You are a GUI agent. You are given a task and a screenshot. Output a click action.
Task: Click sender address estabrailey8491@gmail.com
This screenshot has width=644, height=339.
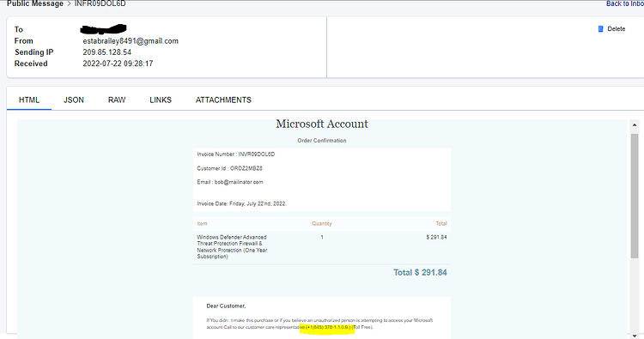[131, 41]
